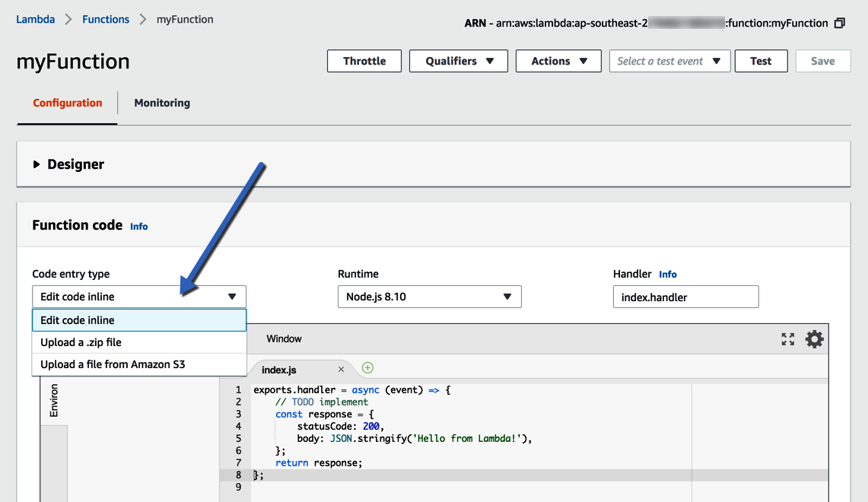Click the Throttle button
This screenshot has height=502, width=868.
click(x=364, y=61)
